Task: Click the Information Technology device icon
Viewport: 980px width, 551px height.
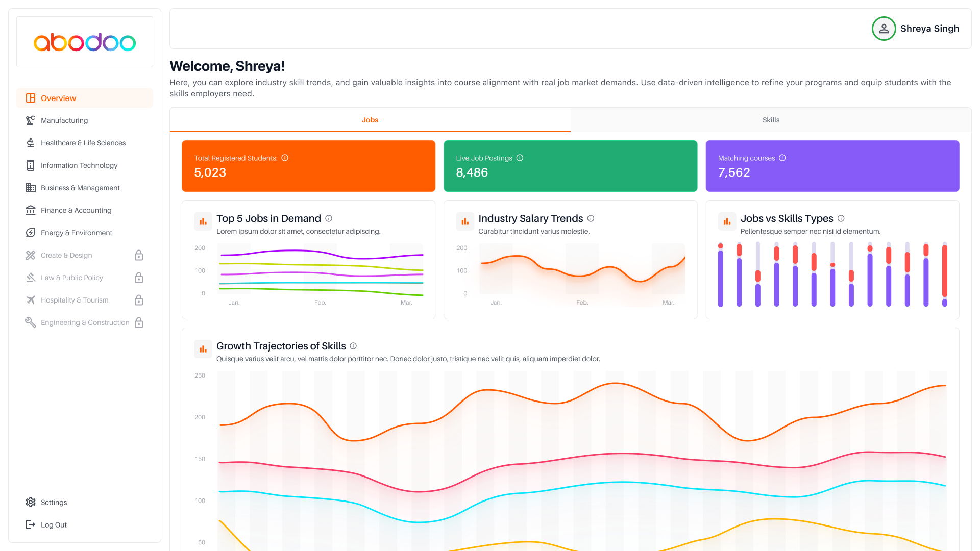Action: click(31, 165)
